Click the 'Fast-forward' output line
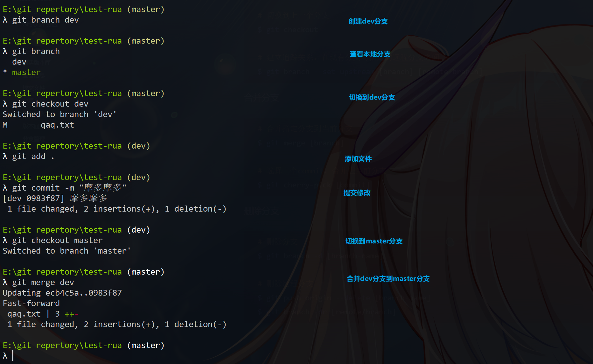 tap(31, 304)
